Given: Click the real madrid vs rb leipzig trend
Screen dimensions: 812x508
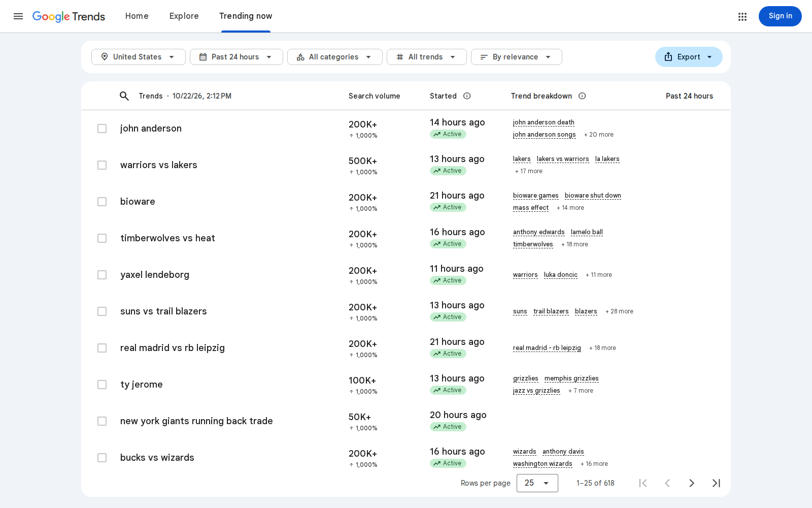Looking at the screenshot, I should (x=173, y=348).
